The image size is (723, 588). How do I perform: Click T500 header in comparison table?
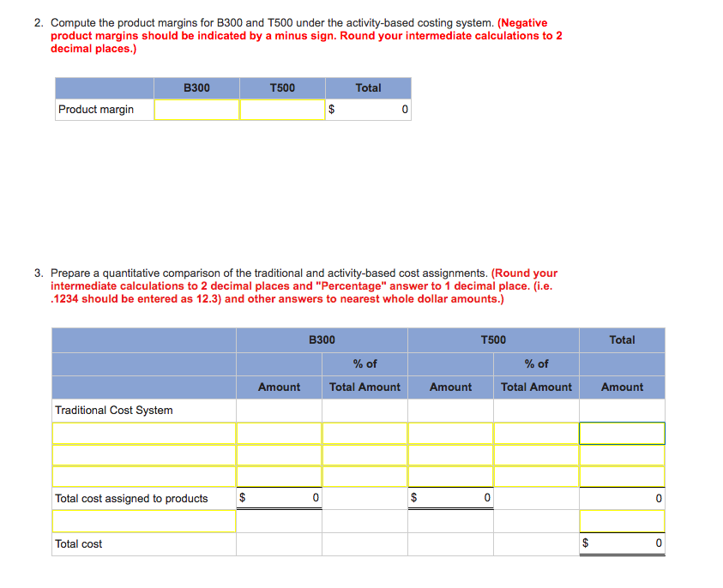[x=493, y=340]
